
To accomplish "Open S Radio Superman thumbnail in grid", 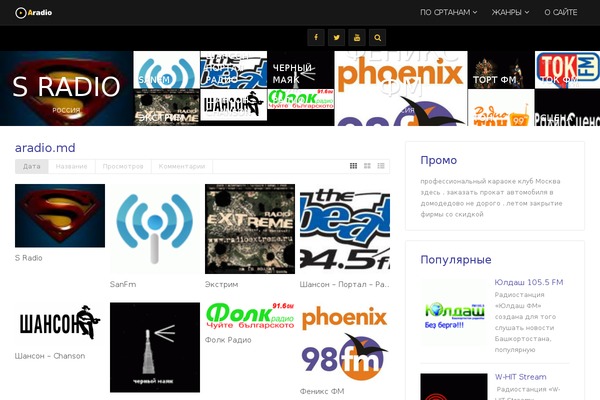I will point(60,216).
